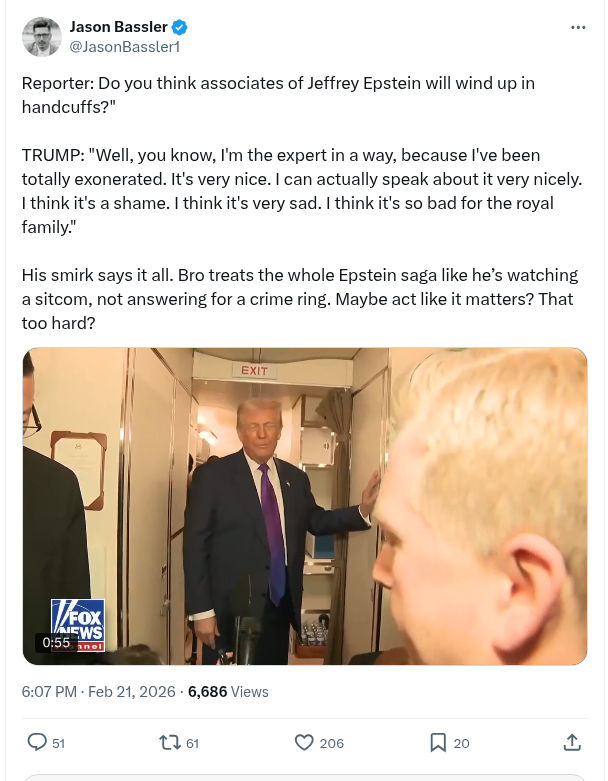Click the 206 likes count
608x781 pixels.
click(x=332, y=743)
